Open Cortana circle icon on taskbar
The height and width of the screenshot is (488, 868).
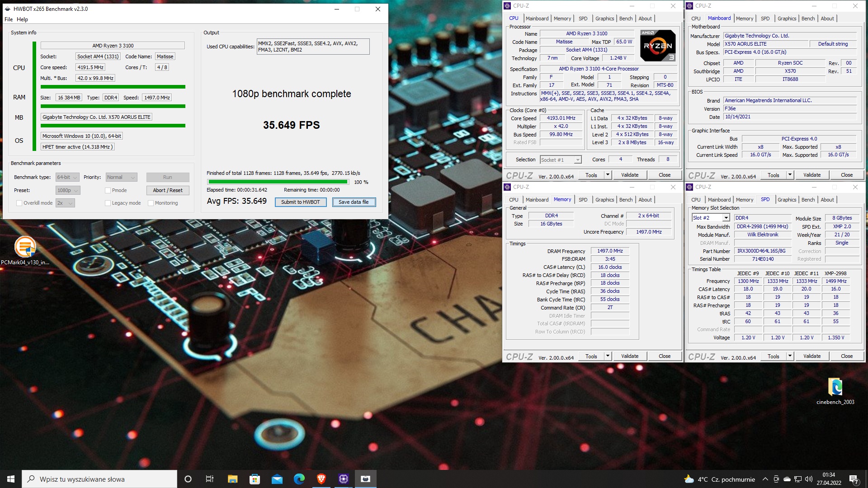point(188,479)
